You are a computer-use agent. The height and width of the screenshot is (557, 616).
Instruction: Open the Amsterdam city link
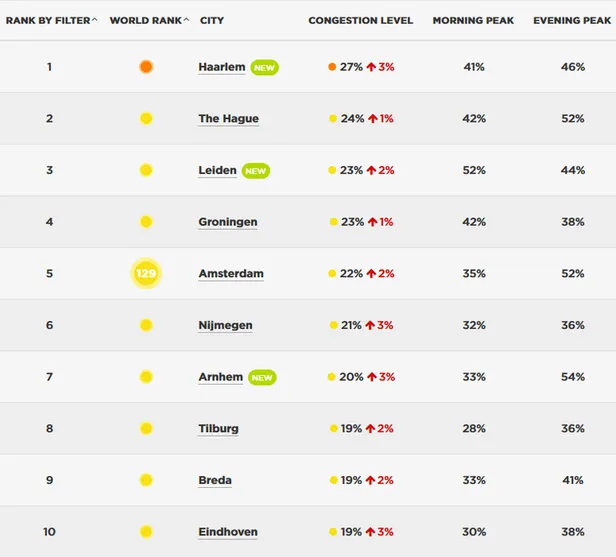[x=230, y=274]
